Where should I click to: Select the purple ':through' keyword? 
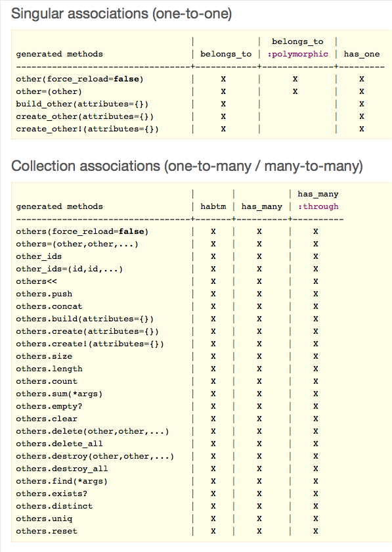coord(318,206)
